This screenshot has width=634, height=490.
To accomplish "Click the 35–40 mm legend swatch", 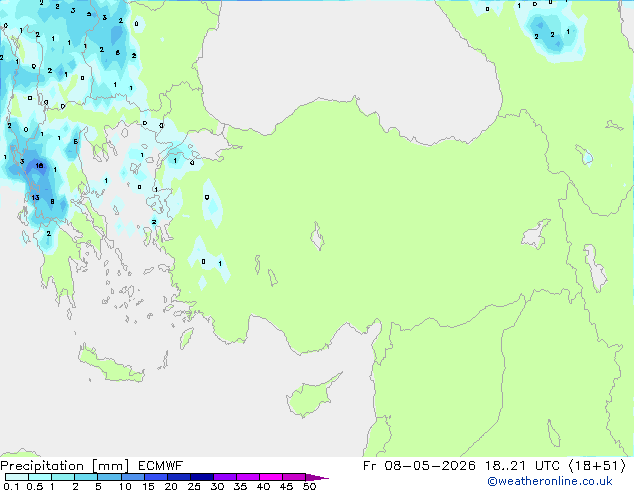I will click(248, 477).
